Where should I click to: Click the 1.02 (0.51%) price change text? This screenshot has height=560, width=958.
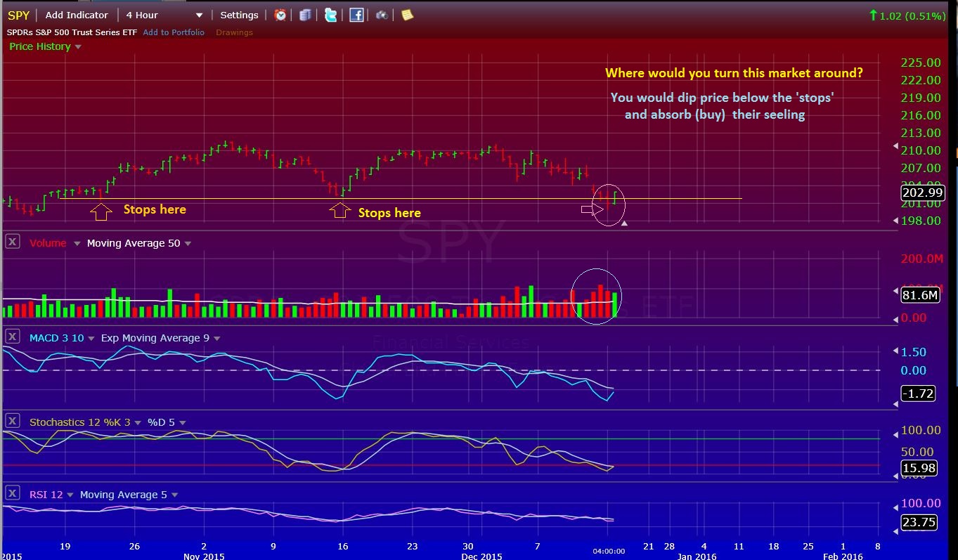(912, 15)
